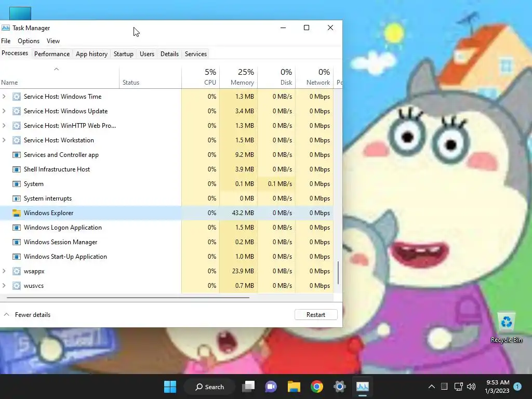Open the Chat app on the taskbar
Image resolution: width=532 pixels, height=399 pixels.
pos(271,387)
